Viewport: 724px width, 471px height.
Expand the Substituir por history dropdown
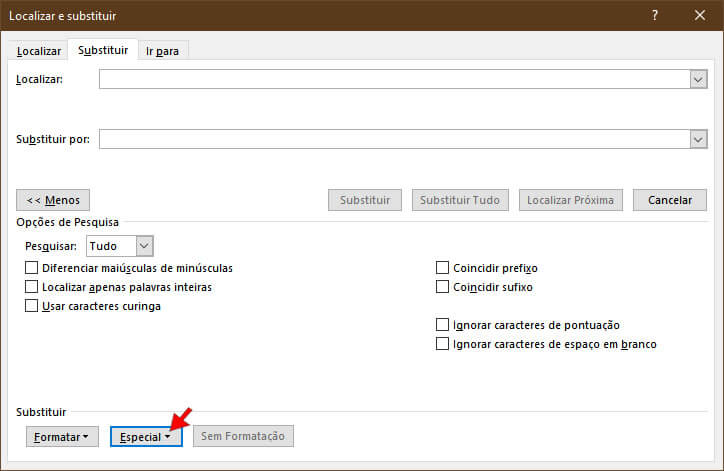[699, 139]
